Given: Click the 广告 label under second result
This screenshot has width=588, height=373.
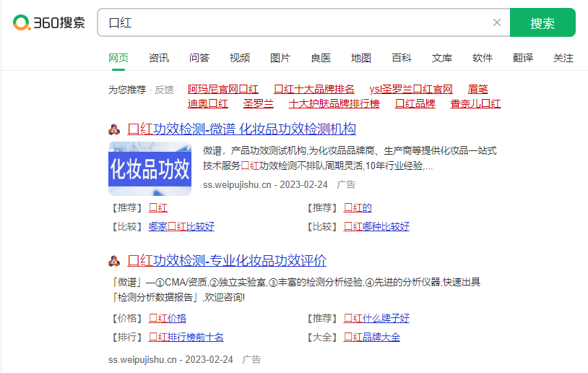Looking at the screenshot, I should [251, 360].
